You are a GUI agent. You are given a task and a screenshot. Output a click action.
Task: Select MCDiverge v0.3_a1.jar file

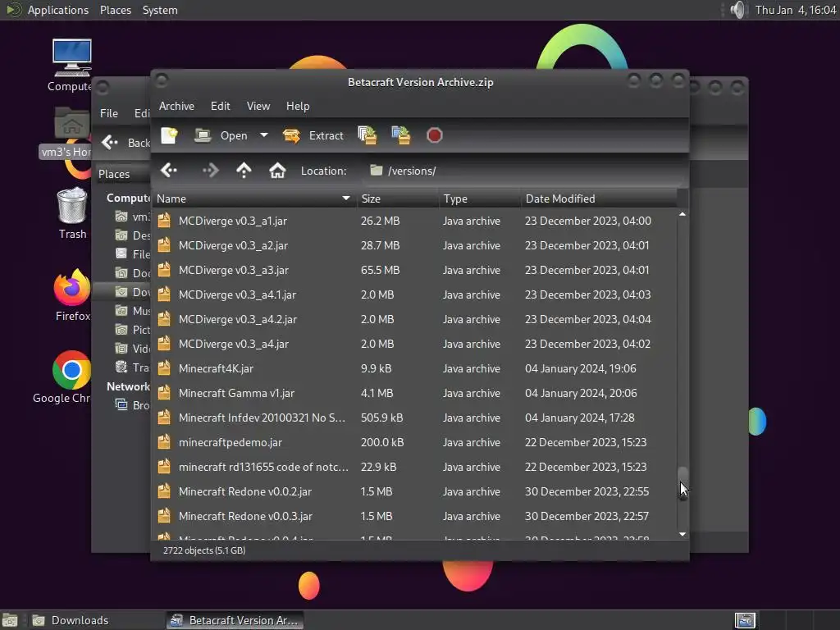[x=414, y=221]
